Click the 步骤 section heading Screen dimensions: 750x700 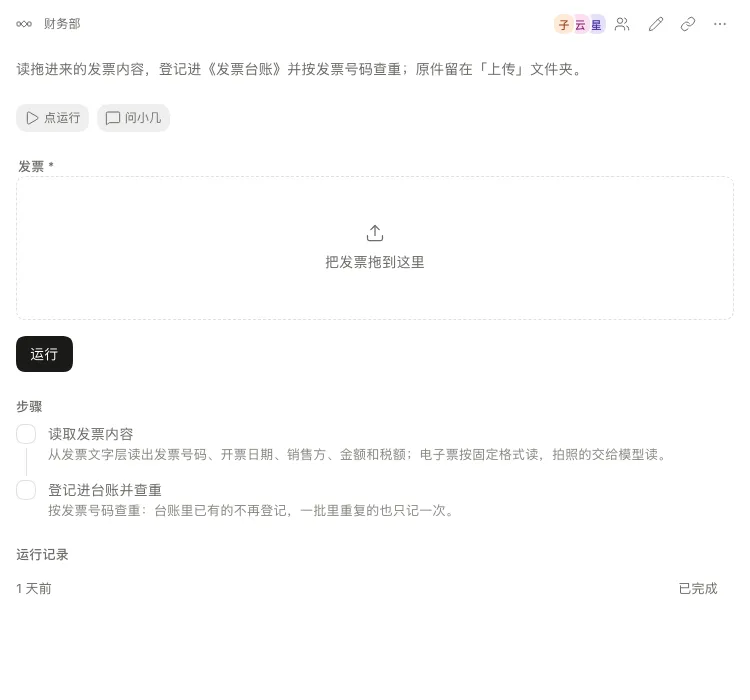[x=29, y=406]
